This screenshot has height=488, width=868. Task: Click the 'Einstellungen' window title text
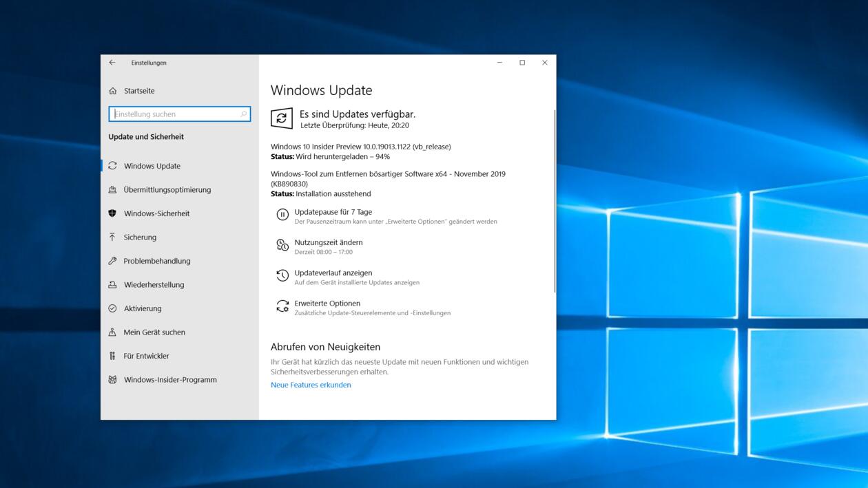(x=149, y=63)
